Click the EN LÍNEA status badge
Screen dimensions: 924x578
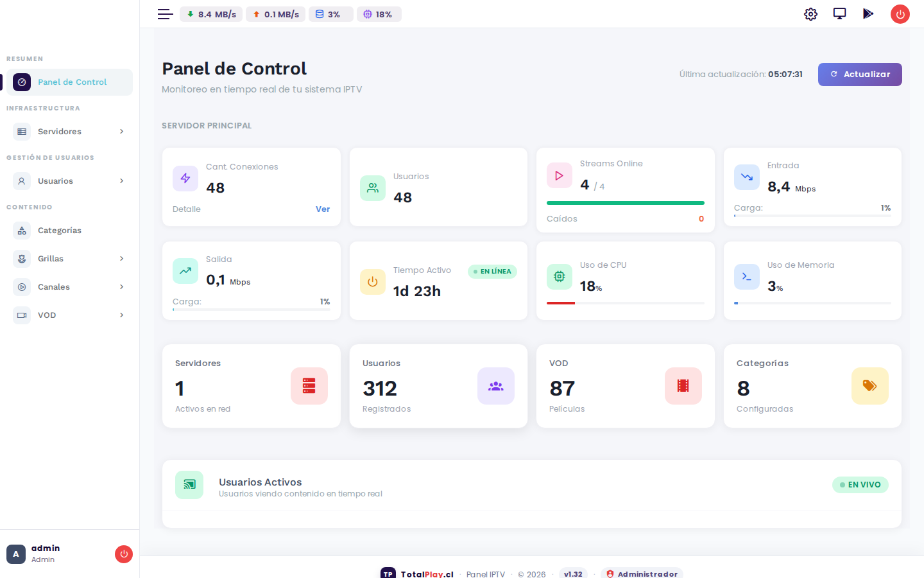tap(492, 272)
